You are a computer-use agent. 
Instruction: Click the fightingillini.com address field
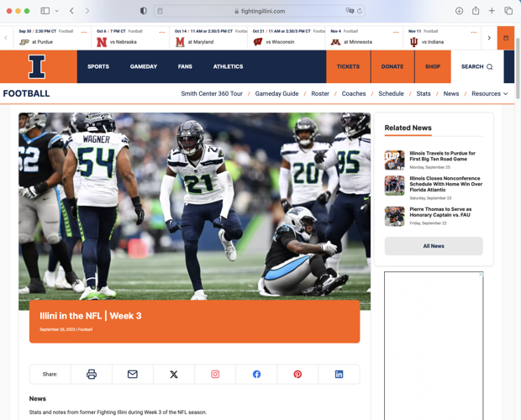coord(260,11)
